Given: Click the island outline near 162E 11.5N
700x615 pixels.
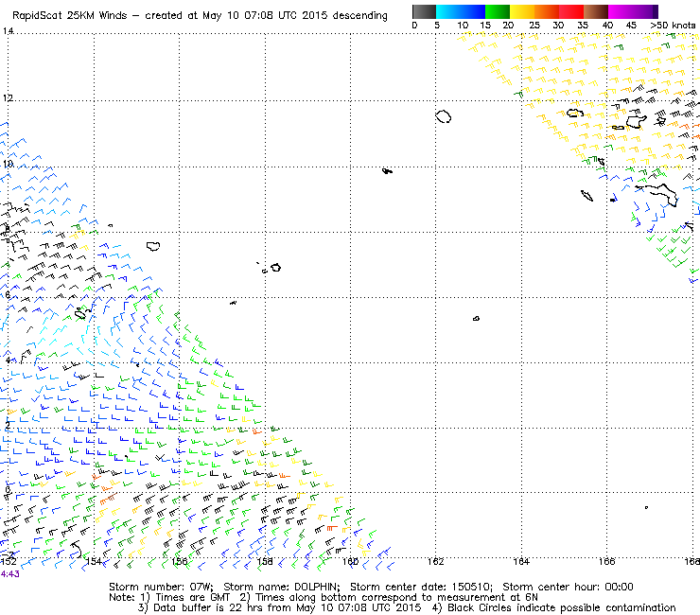Looking at the screenshot, I should point(444,116).
